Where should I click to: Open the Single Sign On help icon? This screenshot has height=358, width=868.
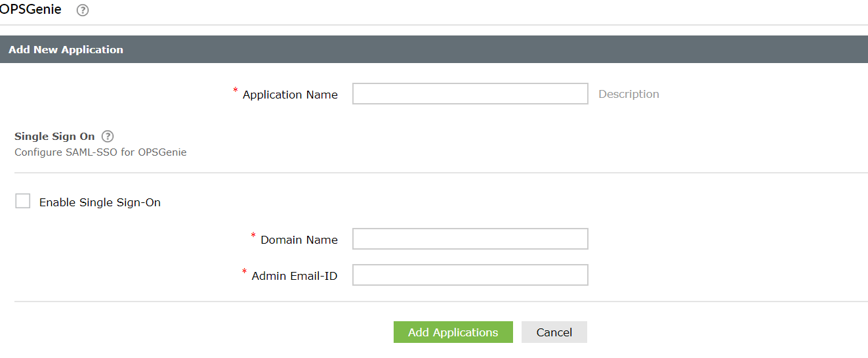pos(108,137)
